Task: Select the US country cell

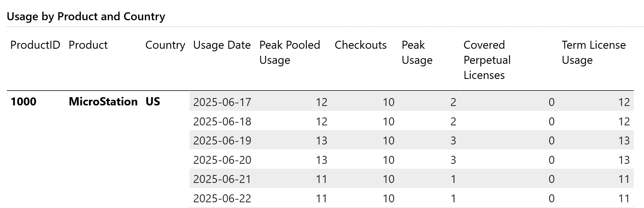Action: click(x=153, y=102)
